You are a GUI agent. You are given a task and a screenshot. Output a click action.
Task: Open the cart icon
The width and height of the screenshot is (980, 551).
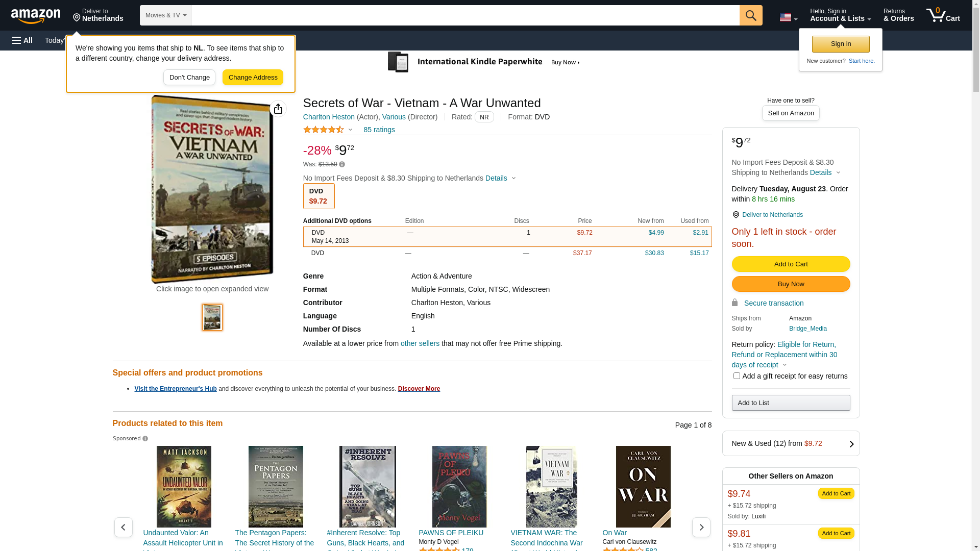[943, 15]
